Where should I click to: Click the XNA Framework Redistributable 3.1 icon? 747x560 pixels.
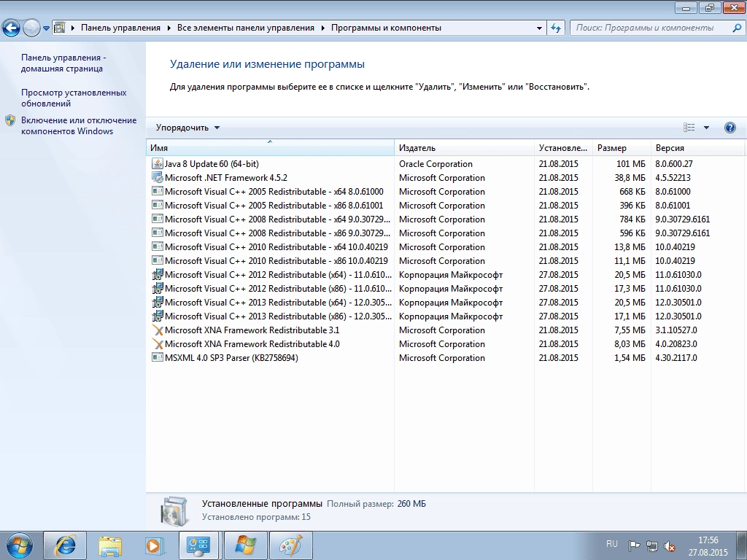158,330
